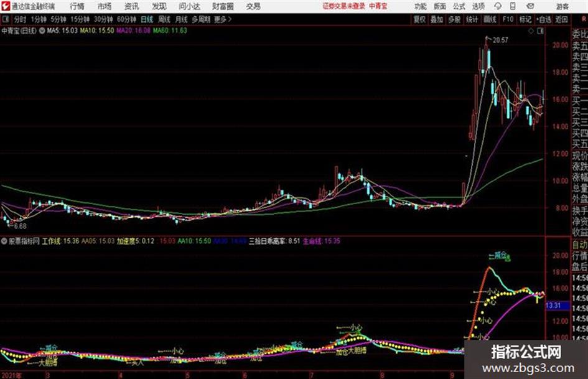Click the MA5: 15.03 indicator value
This screenshot has width=588, height=379.
(62, 30)
